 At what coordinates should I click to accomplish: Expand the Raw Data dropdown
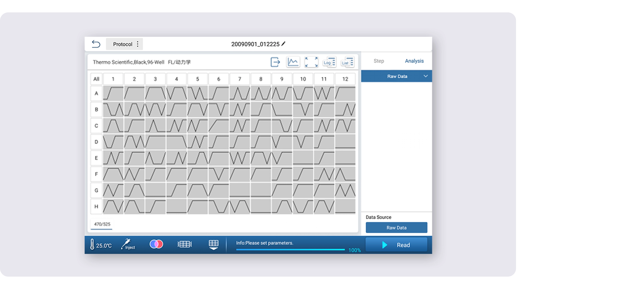coord(425,76)
